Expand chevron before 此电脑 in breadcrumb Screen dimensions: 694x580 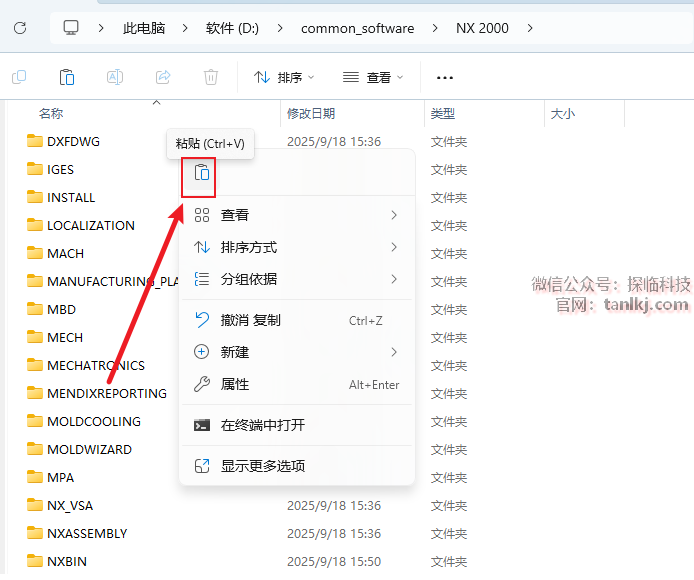pyautogui.click(x=101, y=28)
